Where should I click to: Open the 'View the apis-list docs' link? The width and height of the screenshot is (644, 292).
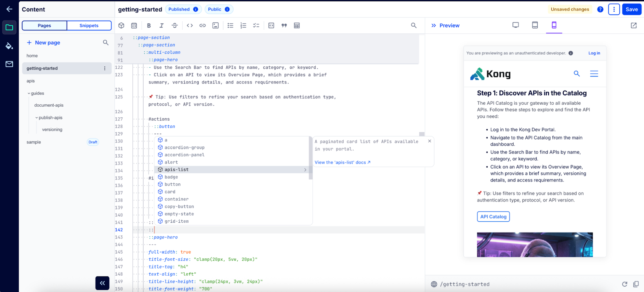(x=342, y=162)
